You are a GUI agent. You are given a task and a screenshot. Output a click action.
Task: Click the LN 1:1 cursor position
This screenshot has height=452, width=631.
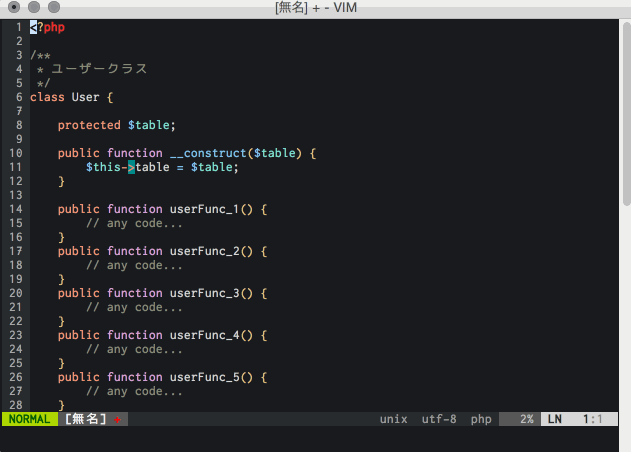coord(579,419)
